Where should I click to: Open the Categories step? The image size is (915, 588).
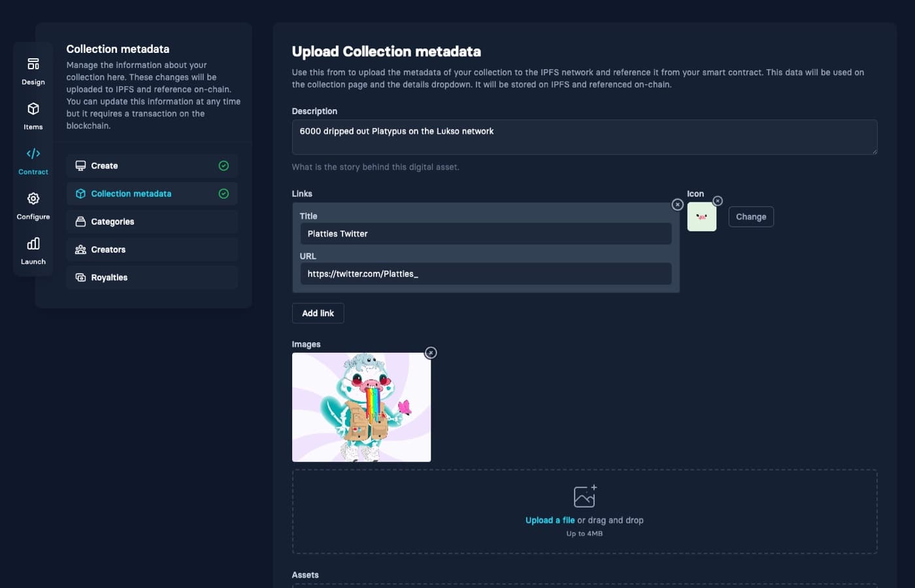pos(152,222)
